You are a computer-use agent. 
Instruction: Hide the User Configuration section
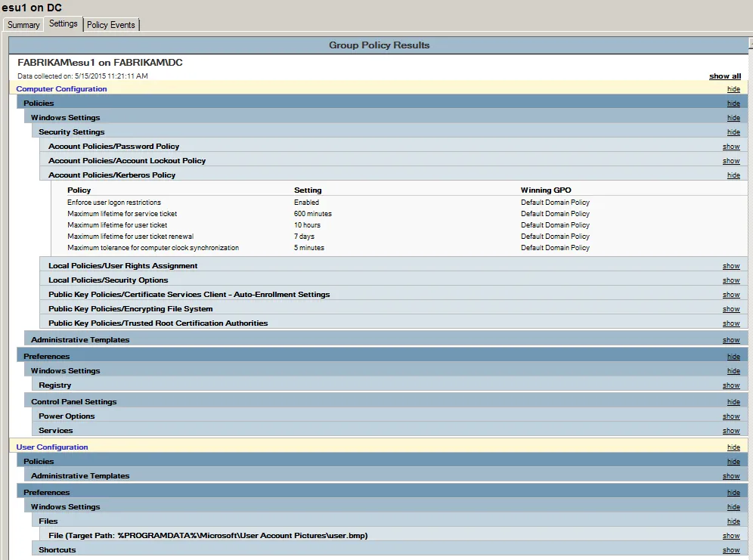point(733,447)
